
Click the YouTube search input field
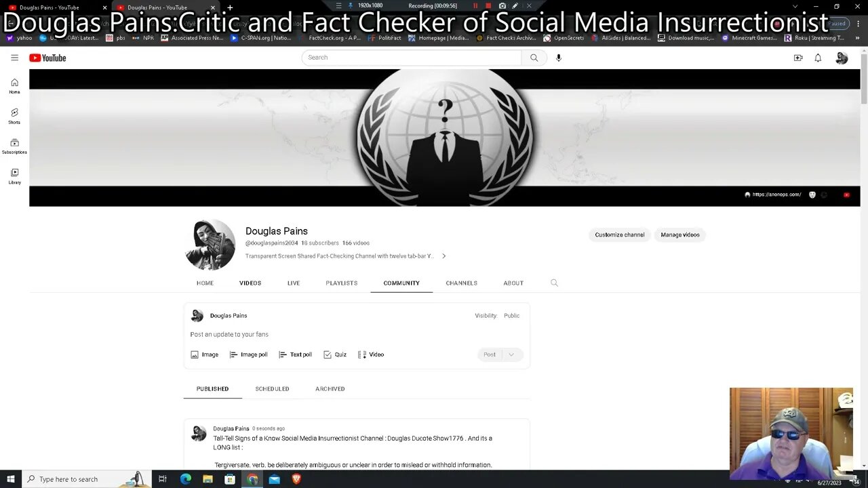(x=412, y=58)
